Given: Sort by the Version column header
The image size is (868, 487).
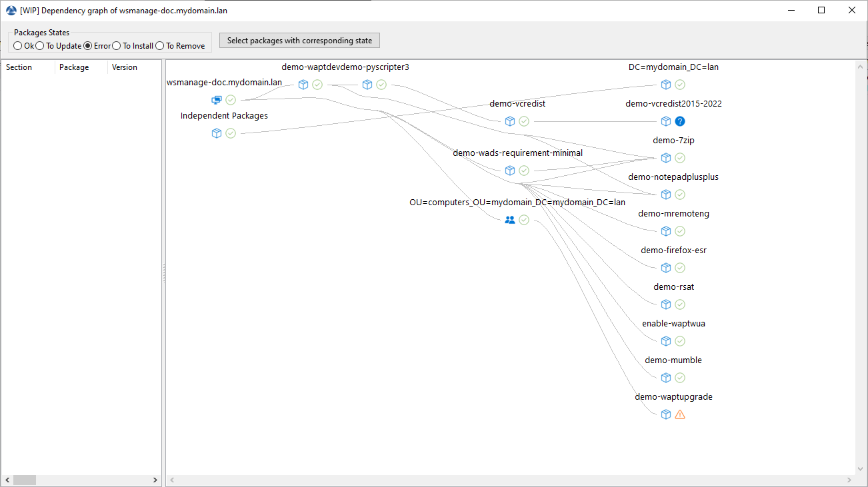Looking at the screenshot, I should tap(134, 67).
